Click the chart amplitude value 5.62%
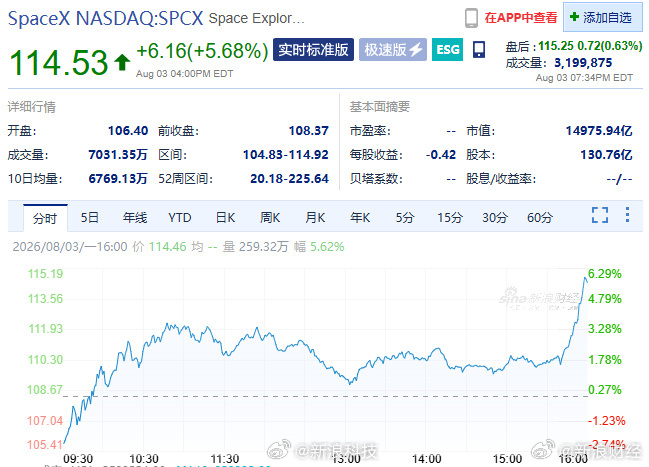 [327, 247]
